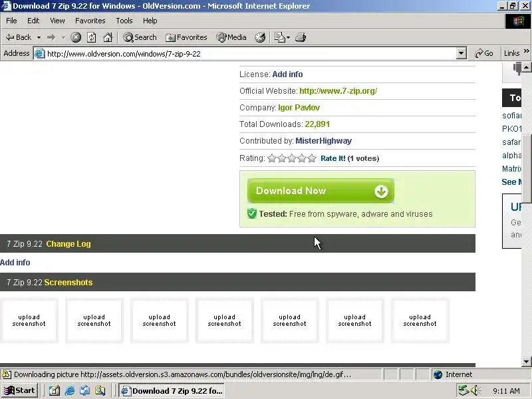Click the first upload screenshot thumbnail

[x=29, y=321]
